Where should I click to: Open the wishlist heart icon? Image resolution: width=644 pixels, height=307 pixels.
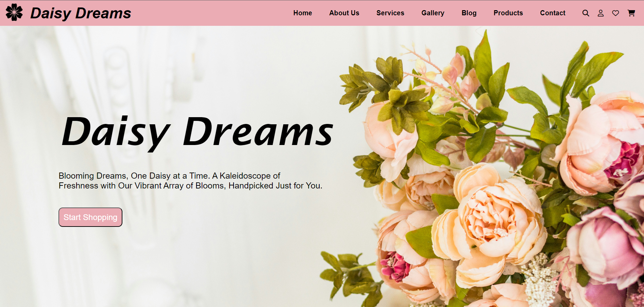click(615, 13)
